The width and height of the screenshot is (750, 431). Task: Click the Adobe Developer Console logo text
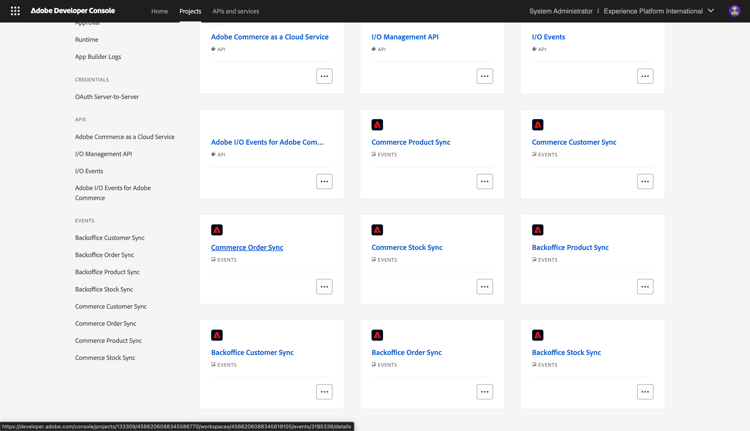[73, 11]
